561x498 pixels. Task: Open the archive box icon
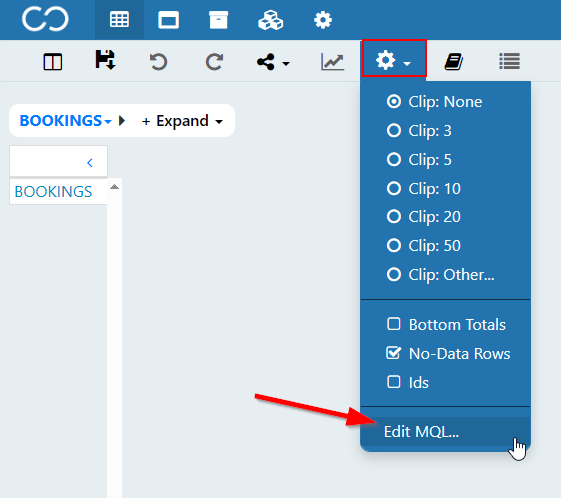pos(218,20)
